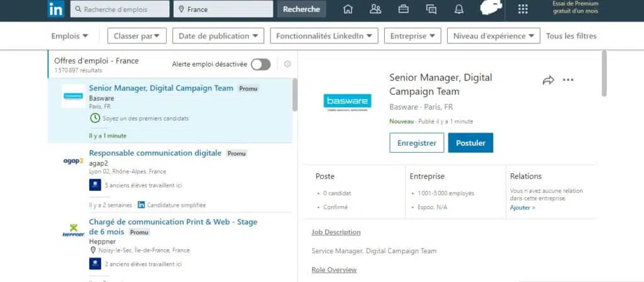Click the Enregistrer button
The image size is (644, 282).
(x=416, y=143)
